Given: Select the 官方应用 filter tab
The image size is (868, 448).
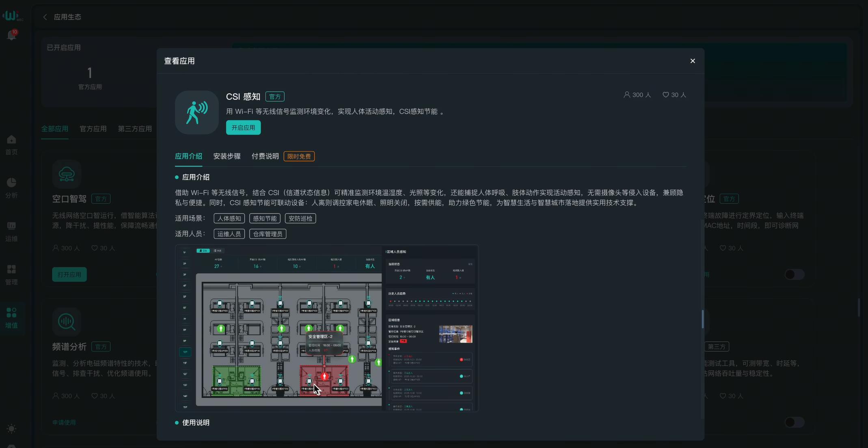Looking at the screenshot, I should click(x=93, y=129).
